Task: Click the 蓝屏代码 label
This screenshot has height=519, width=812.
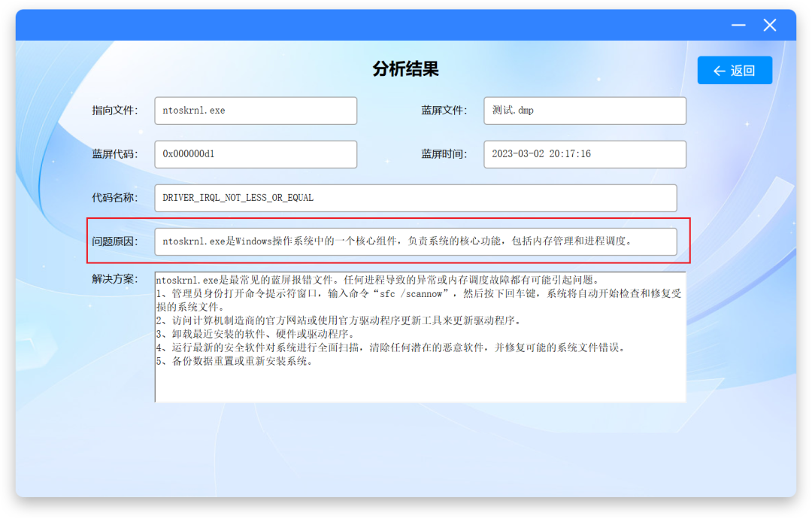Action: (x=114, y=154)
